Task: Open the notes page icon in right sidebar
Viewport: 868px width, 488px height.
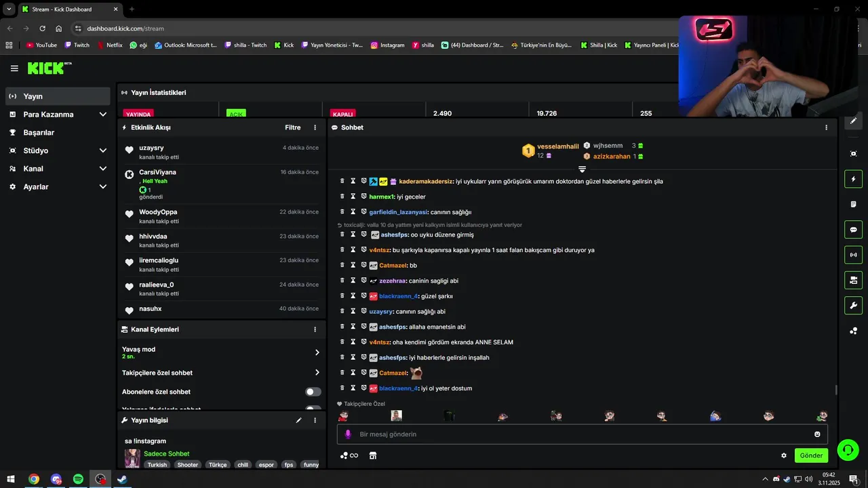Action: click(854, 204)
